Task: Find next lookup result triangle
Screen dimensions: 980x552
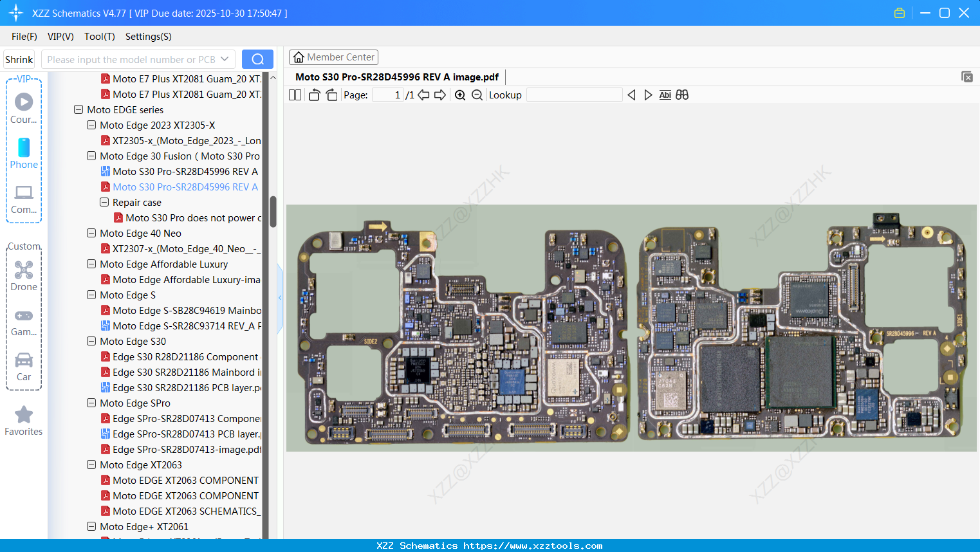Action: pyautogui.click(x=648, y=95)
